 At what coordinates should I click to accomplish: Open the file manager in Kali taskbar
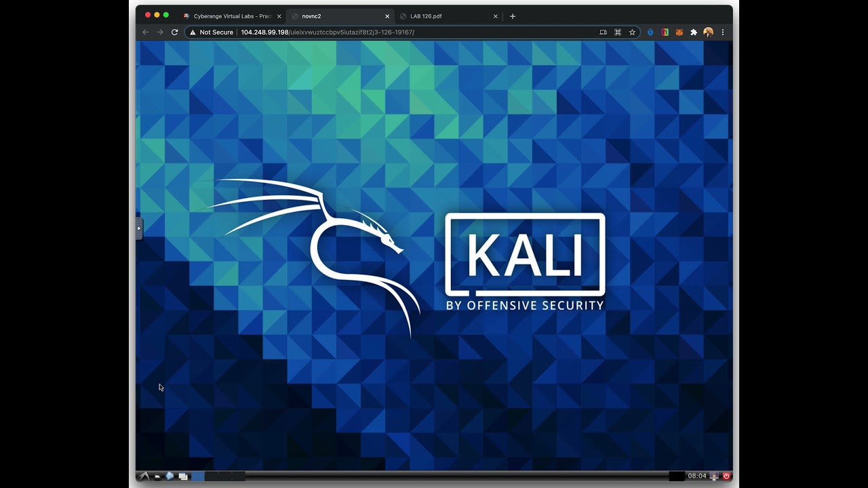point(157,476)
